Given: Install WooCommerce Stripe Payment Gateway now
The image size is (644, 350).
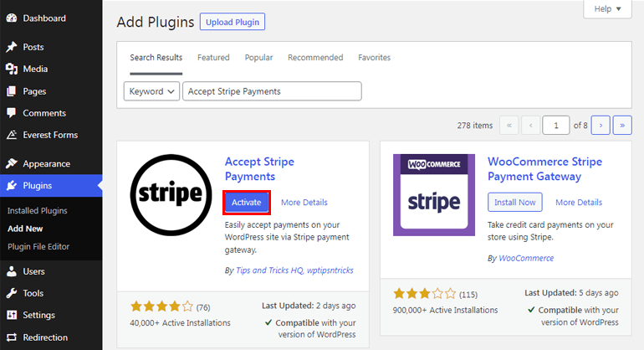Looking at the screenshot, I should click(514, 203).
